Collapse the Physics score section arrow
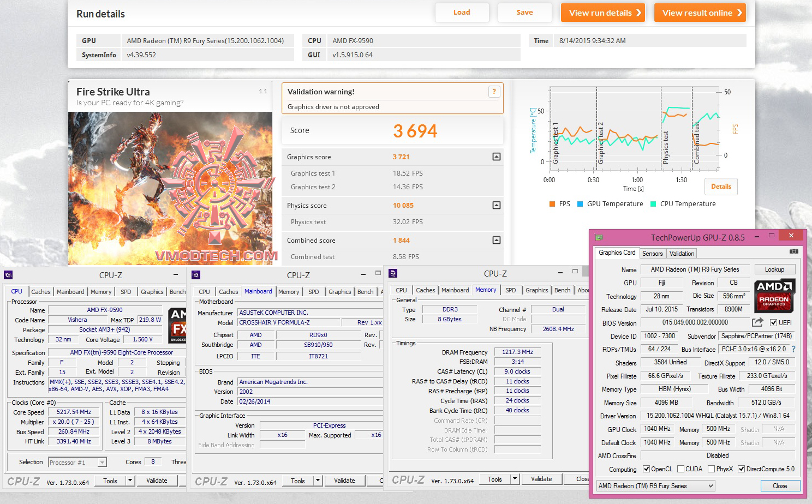The width and height of the screenshot is (812, 504). click(x=496, y=205)
